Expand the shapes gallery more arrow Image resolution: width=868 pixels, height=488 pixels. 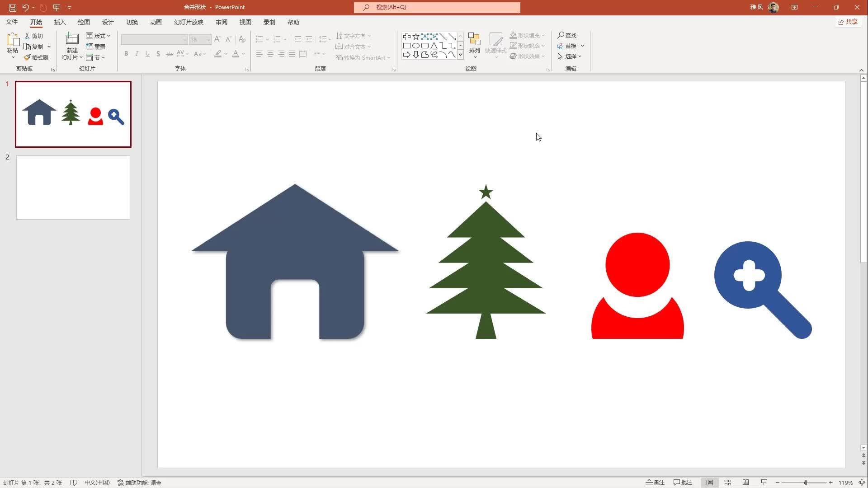coord(460,55)
